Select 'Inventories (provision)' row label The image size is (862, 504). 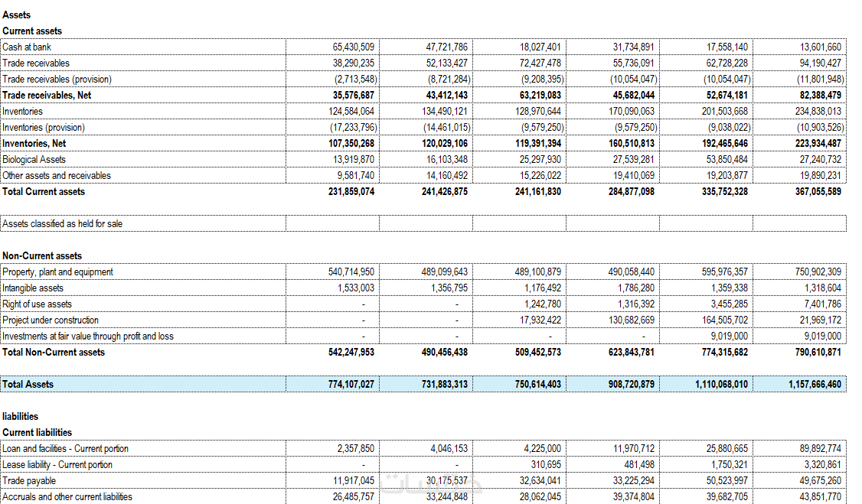[44, 128]
